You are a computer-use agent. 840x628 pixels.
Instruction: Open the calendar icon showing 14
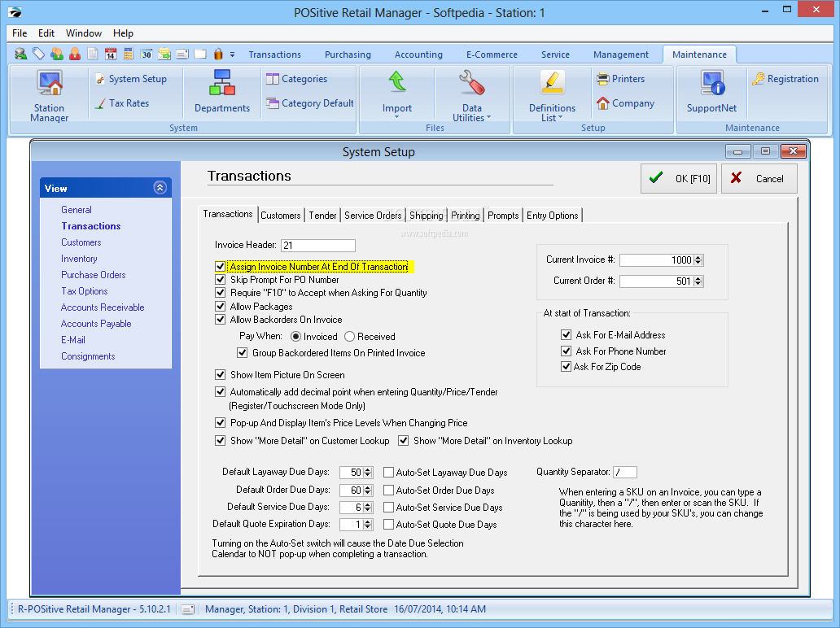pos(111,54)
